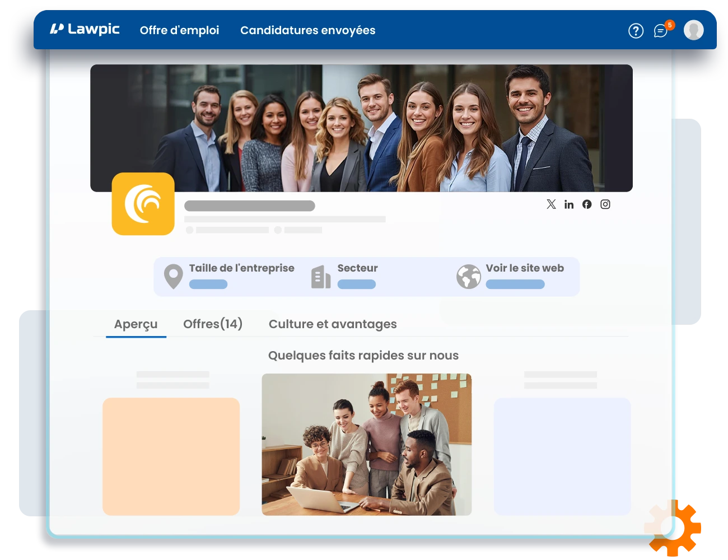Click the team banner cover photo
Screen dimensions: 728x560
361,128
